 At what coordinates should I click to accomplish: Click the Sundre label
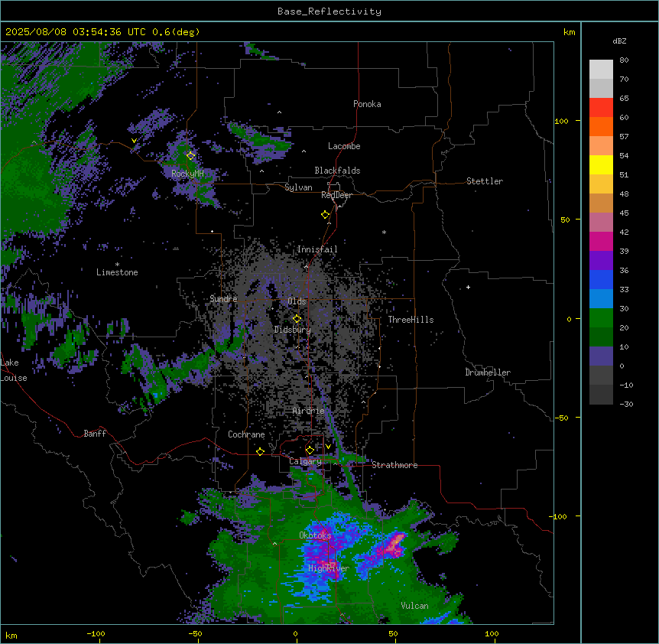point(223,299)
